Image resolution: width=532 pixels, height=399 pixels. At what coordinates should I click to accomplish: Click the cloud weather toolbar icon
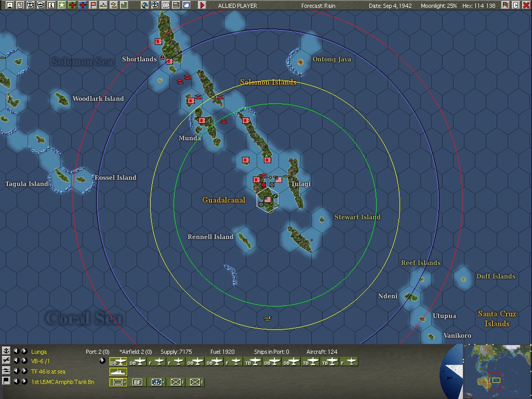coord(187,5)
